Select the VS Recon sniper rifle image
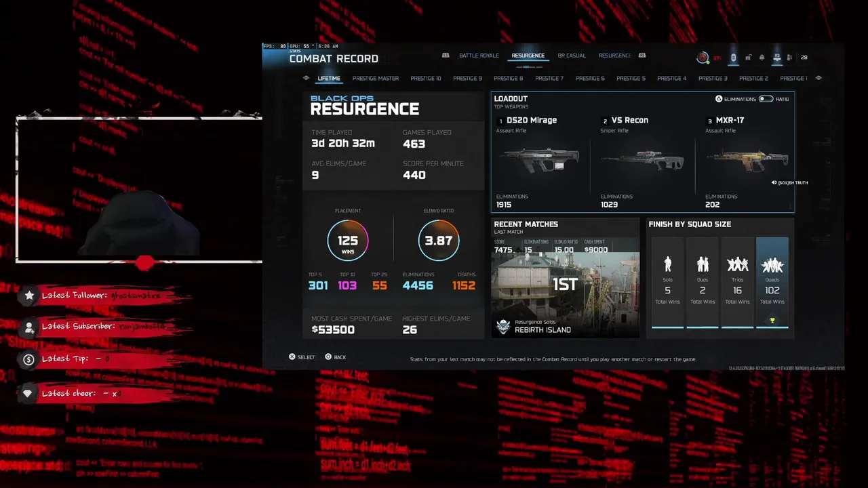Screen dimensions: 868x488 pyautogui.click(x=642, y=161)
